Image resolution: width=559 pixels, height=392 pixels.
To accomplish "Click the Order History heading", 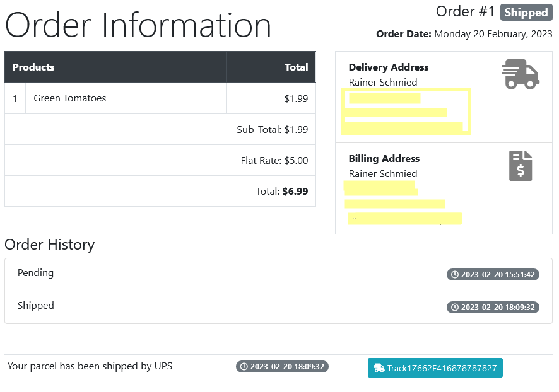I will coord(50,245).
